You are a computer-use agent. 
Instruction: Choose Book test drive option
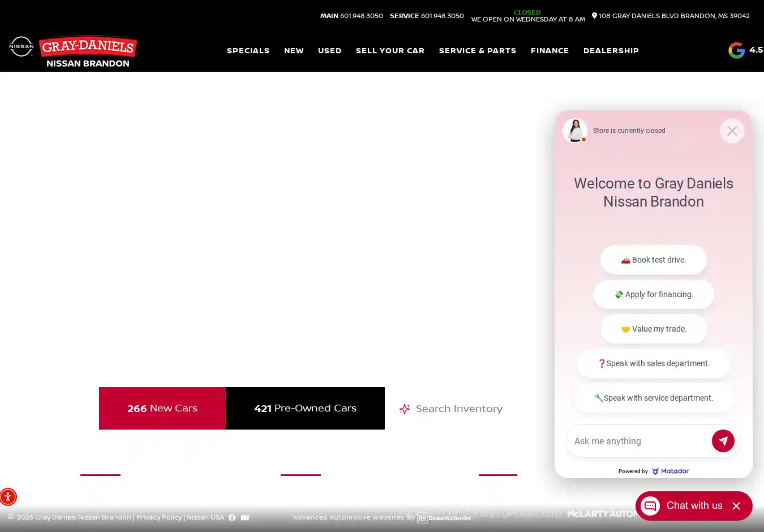click(x=653, y=260)
